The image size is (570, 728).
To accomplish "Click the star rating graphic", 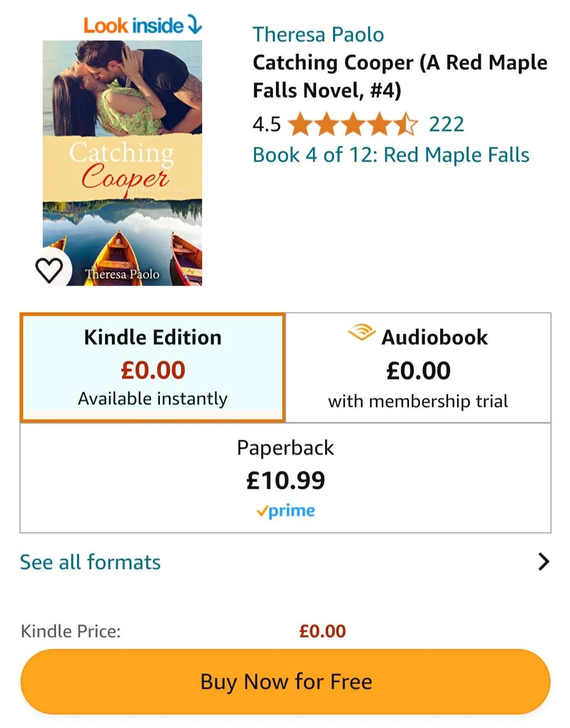I will [x=353, y=125].
